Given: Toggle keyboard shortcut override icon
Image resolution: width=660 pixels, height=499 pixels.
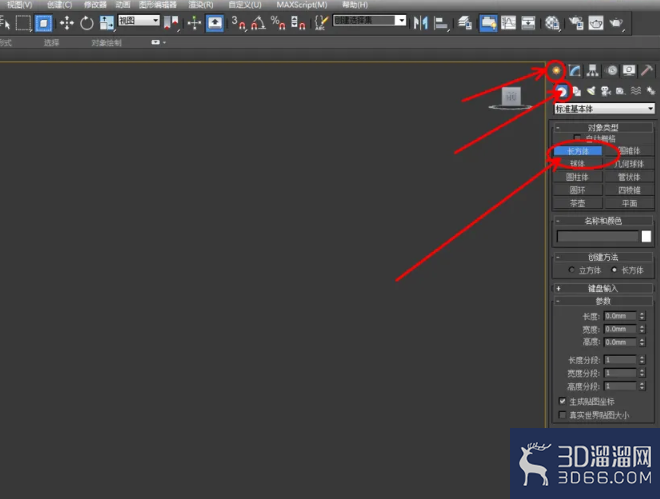Looking at the screenshot, I should coord(215,23).
